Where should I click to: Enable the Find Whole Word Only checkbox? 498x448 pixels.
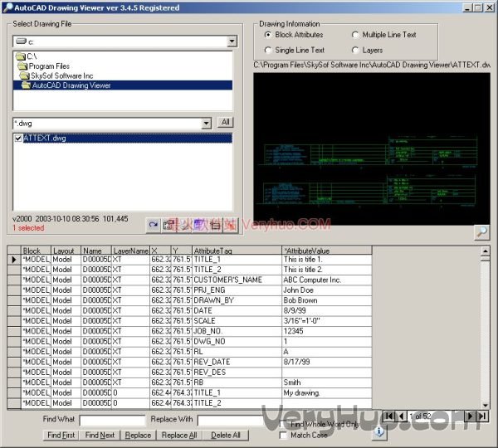283,424
